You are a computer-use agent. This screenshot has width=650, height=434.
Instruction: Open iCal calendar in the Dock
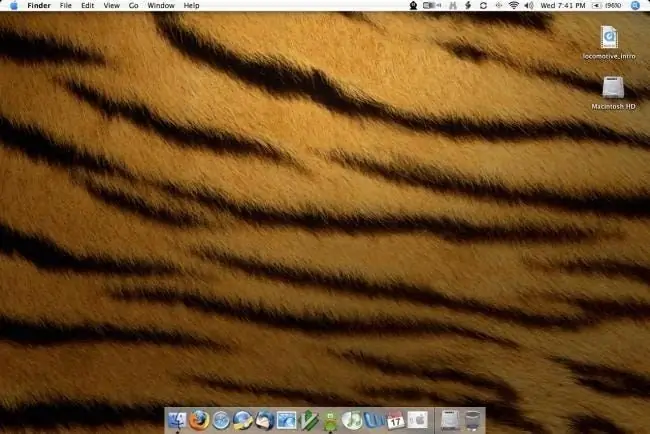[x=395, y=420]
